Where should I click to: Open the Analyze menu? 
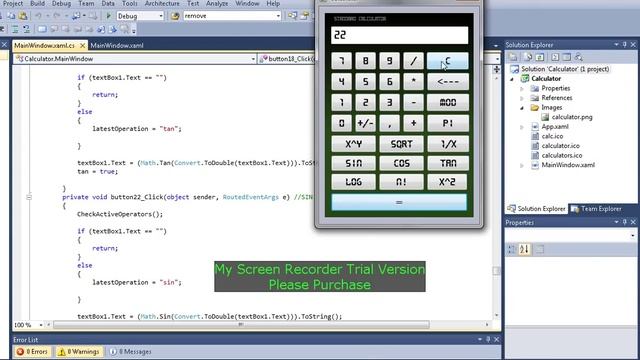(217, 4)
